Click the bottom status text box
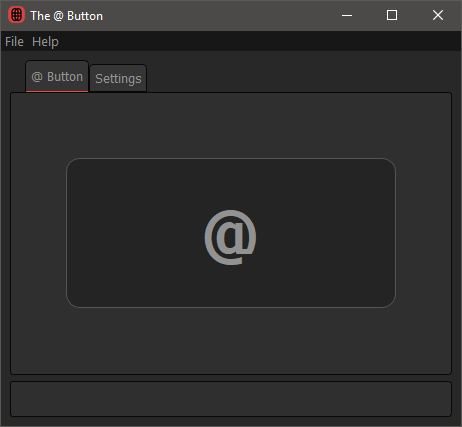 (231, 399)
